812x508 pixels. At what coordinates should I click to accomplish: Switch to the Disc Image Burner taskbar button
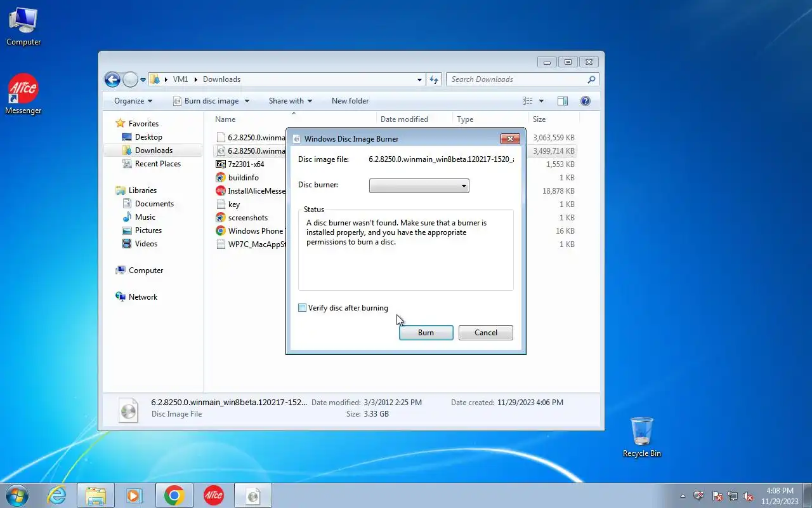click(253, 495)
